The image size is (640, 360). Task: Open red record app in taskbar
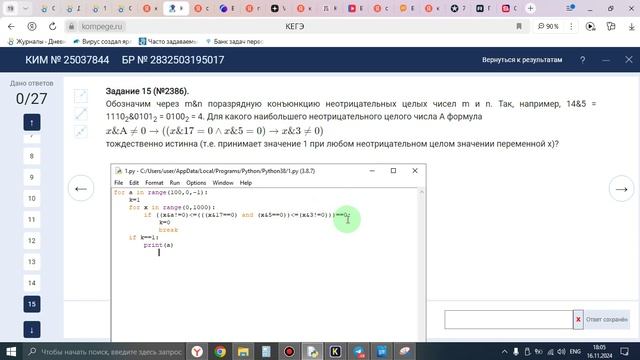point(289,351)
